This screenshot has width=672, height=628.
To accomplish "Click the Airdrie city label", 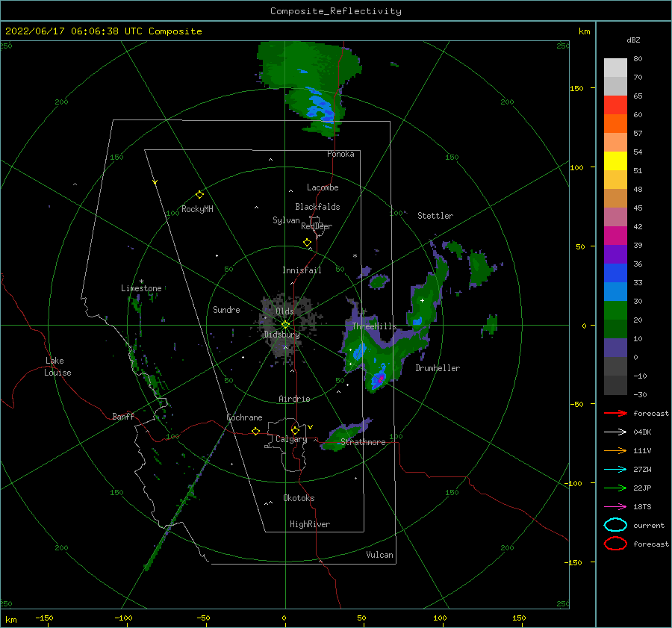I will [x=294, y=399].
